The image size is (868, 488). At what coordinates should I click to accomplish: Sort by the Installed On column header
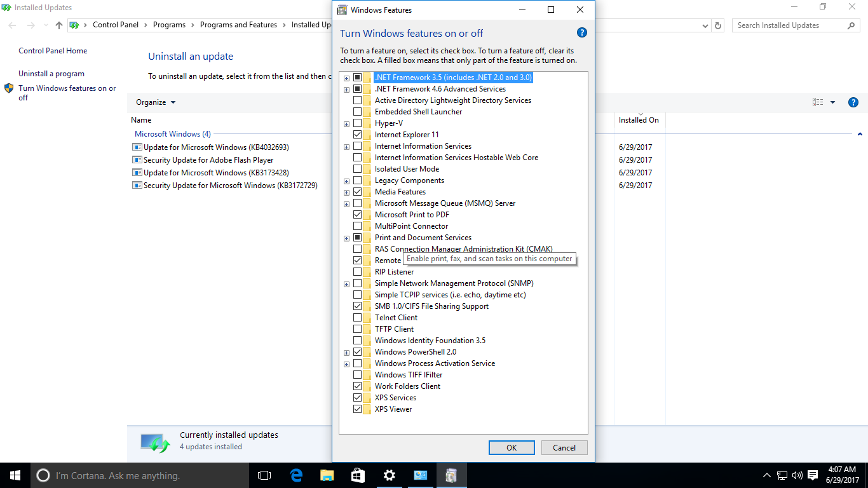tap(639, 120)
